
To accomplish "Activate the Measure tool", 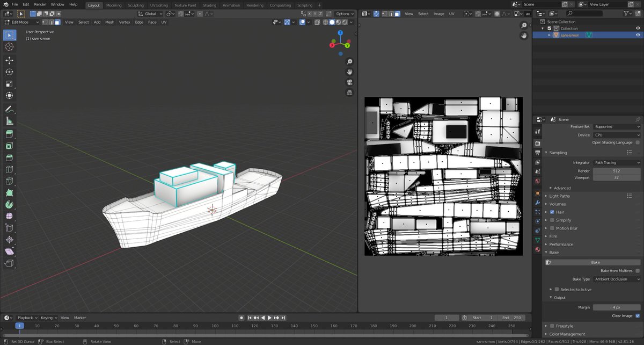I will (x=9, y=121).
